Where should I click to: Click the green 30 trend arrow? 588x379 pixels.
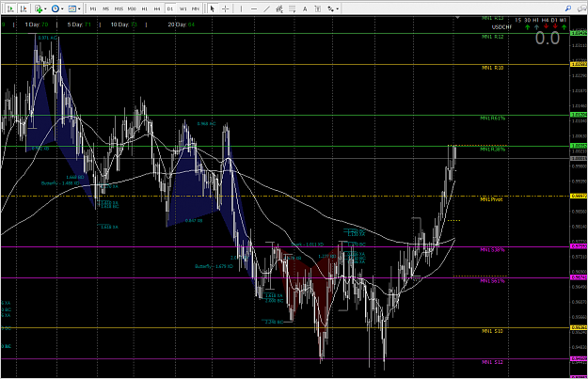click(x=528, y=27)
